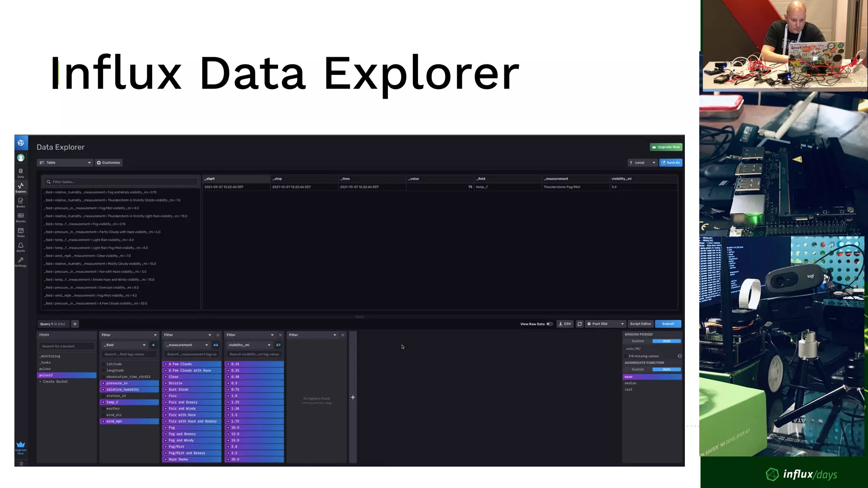Screen dimensions: 868x488
Task: Open the Alerts bell sidebar item
Action: 20,247
